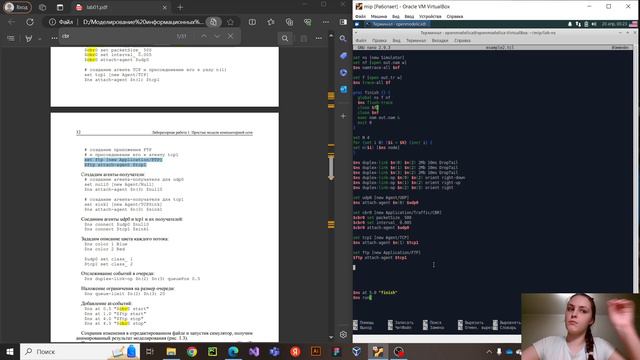The image size is (640, 360).
Task: Open the Edge profile button
Action: point(17,7)
